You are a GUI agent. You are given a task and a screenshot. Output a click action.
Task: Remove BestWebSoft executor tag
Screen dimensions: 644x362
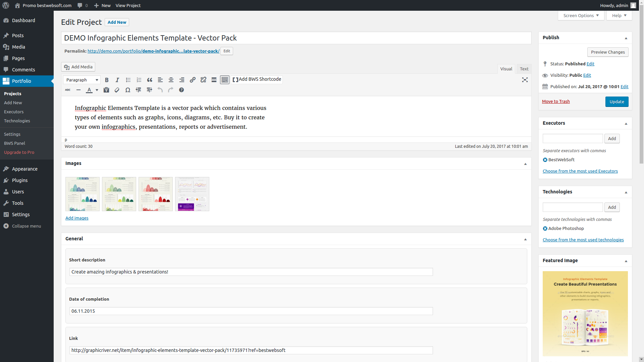(x=545, y=160)
